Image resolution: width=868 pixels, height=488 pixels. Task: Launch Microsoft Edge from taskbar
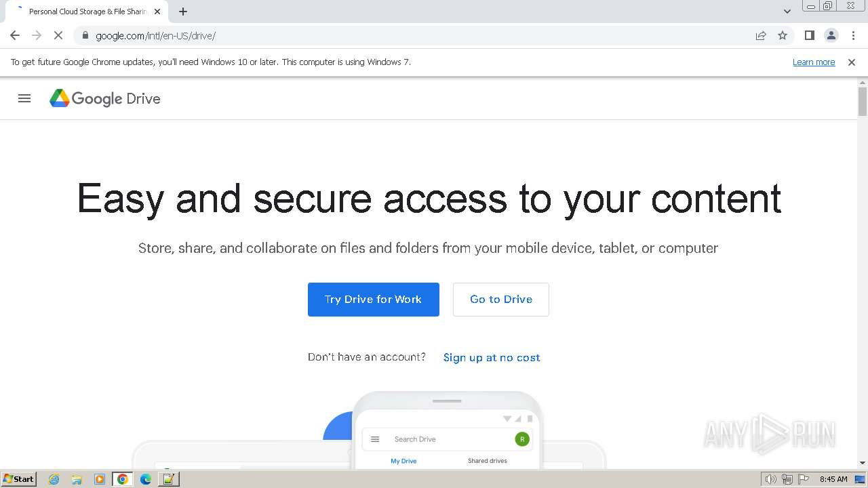(146, 479)
